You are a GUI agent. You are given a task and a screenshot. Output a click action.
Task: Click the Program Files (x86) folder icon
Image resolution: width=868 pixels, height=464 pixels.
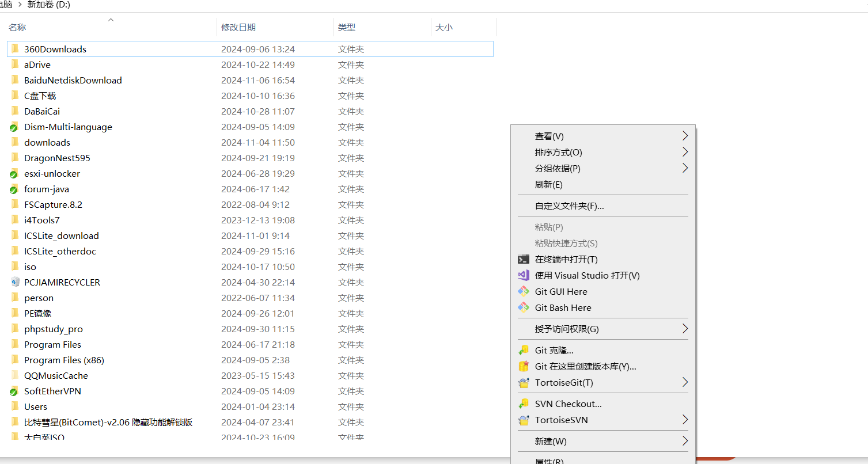15,360
